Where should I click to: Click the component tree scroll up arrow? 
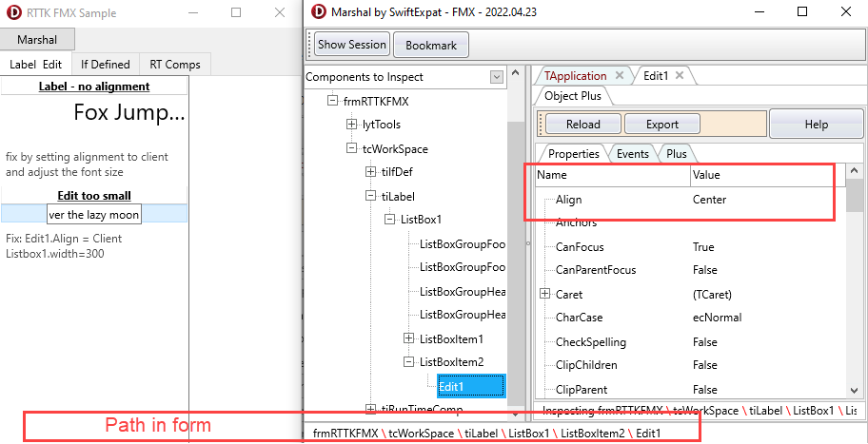coord(515,72)
